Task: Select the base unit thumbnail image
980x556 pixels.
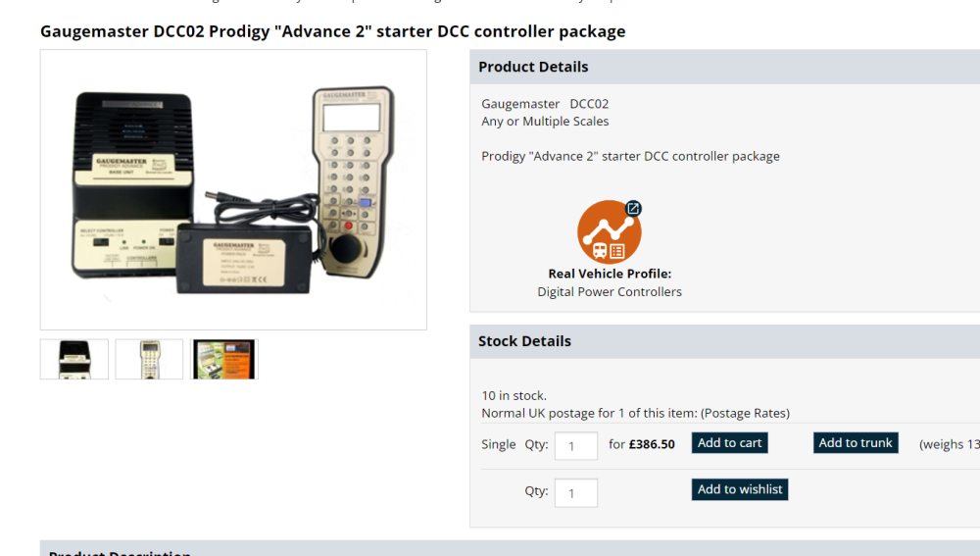Action: [x=74, y=359]
